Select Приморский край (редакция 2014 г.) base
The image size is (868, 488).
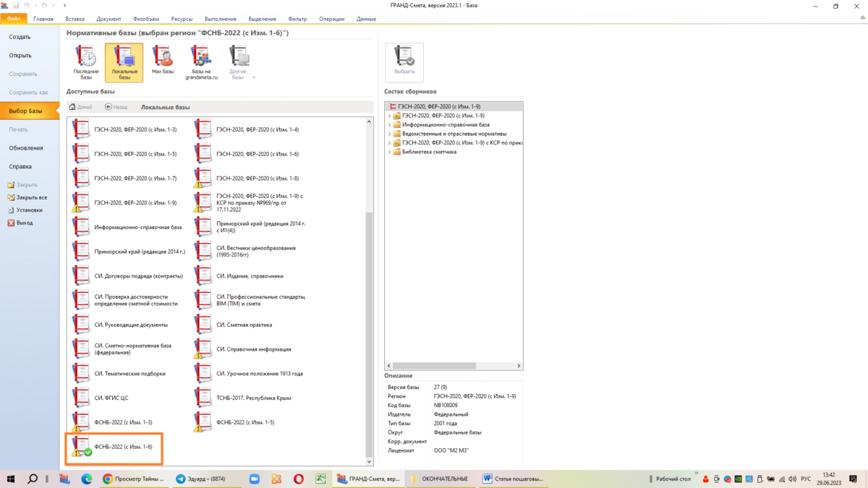127,252
